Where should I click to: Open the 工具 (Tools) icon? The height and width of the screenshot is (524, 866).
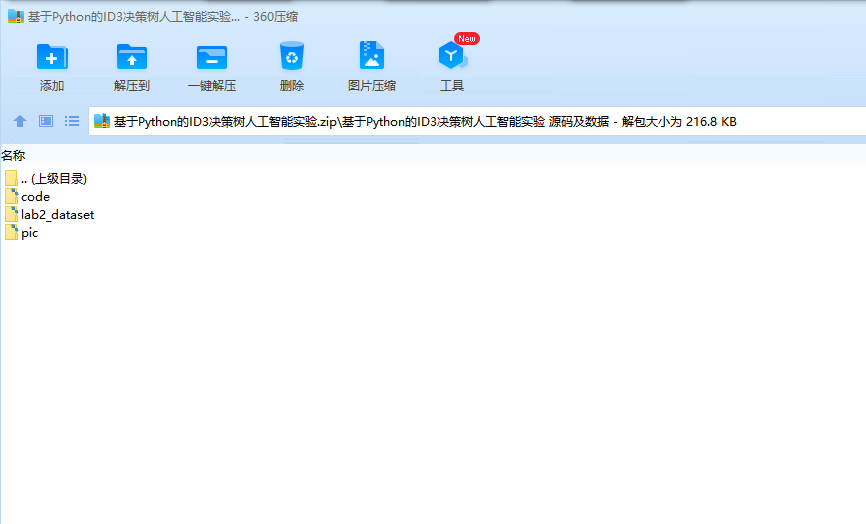[452, 55]
